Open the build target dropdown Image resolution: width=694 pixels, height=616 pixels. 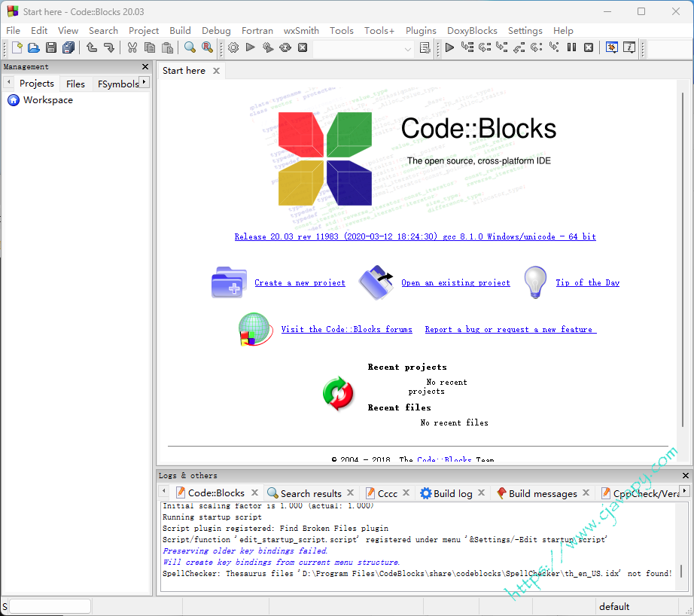(x=407, y=49)
